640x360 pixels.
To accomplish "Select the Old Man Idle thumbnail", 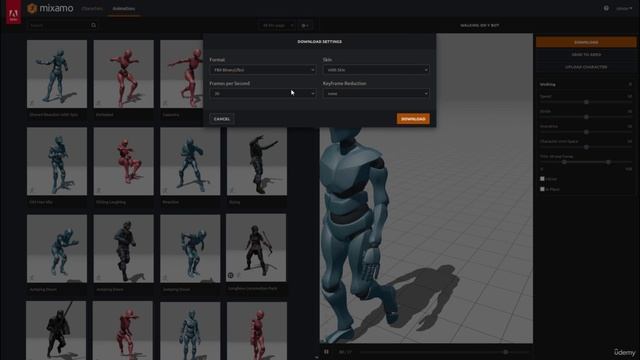I will coord(57,161).
